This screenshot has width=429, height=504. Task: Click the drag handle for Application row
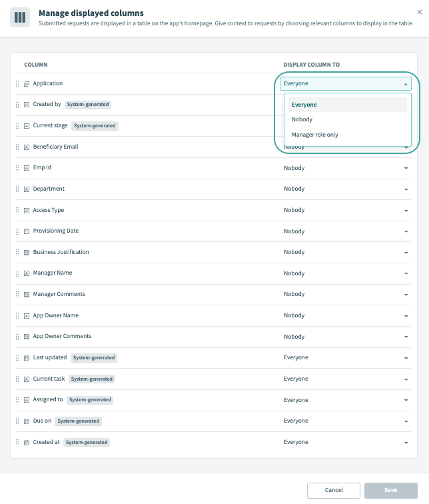[x=17, y=84]
